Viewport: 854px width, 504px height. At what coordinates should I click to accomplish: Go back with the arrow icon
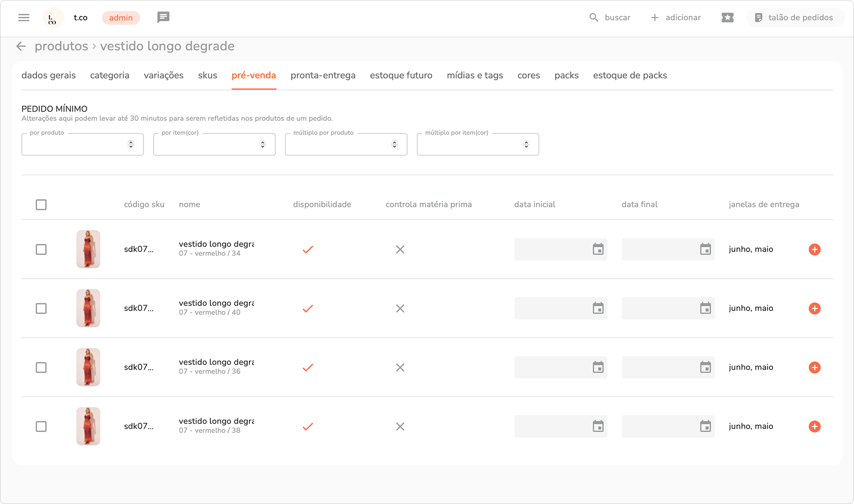pos(21,46)
